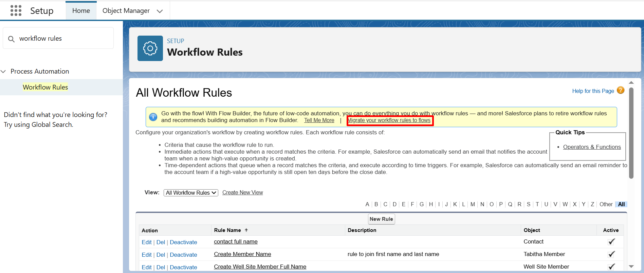Screen dimensions: 644x273
Task: Sort by Rule Name arrow icon
Action: (x=246, y=230)
